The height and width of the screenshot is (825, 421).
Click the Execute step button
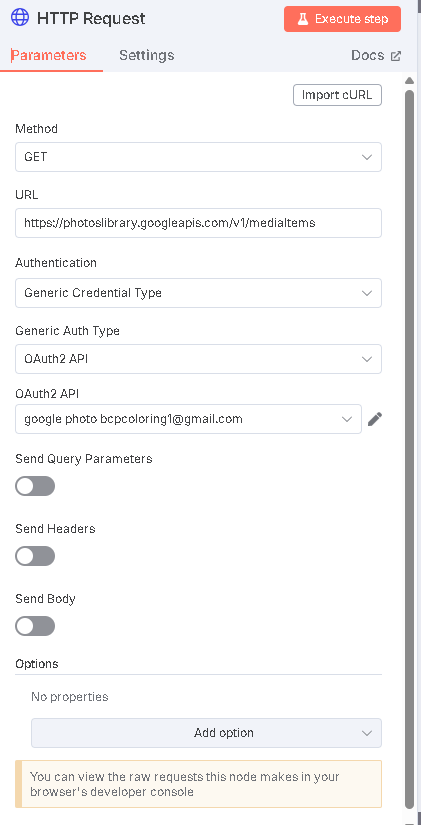(x=343, y=19)
